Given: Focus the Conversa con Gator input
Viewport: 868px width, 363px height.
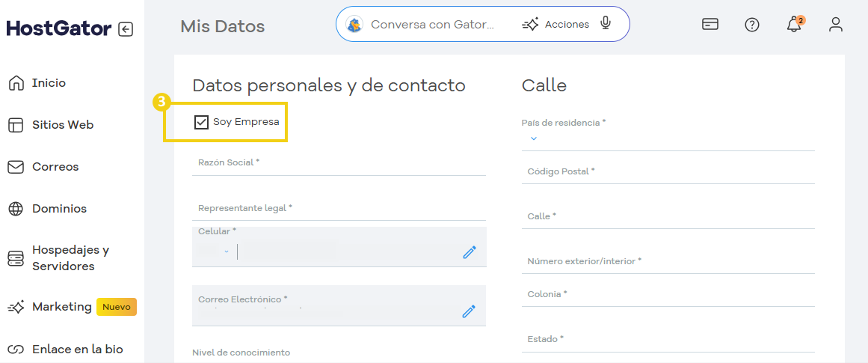Looking at the screenshot, I should tap(432, 25).
